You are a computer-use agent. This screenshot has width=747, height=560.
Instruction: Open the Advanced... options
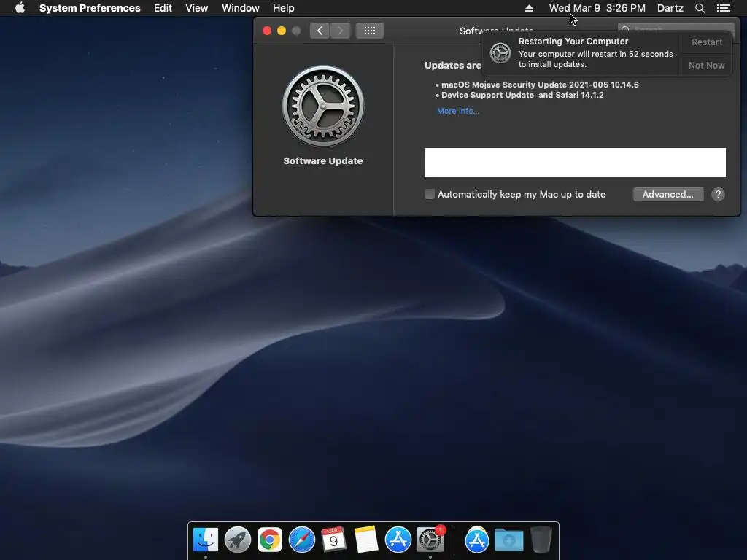click(668, 194)
